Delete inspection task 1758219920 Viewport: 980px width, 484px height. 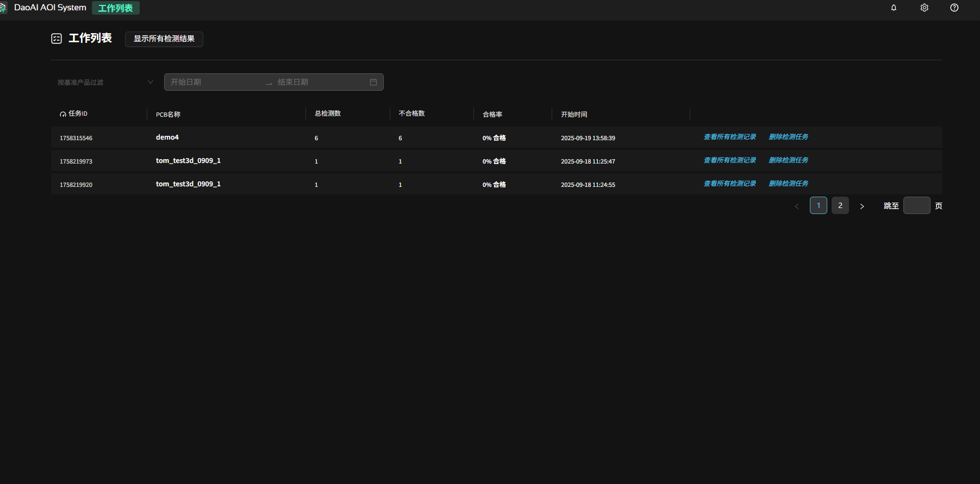(788, 184)
